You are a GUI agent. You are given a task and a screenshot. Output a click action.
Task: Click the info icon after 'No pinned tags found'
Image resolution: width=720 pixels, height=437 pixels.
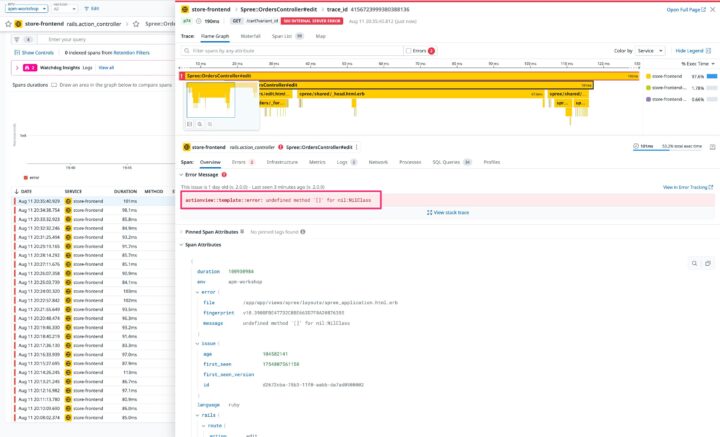pos(303,232)
